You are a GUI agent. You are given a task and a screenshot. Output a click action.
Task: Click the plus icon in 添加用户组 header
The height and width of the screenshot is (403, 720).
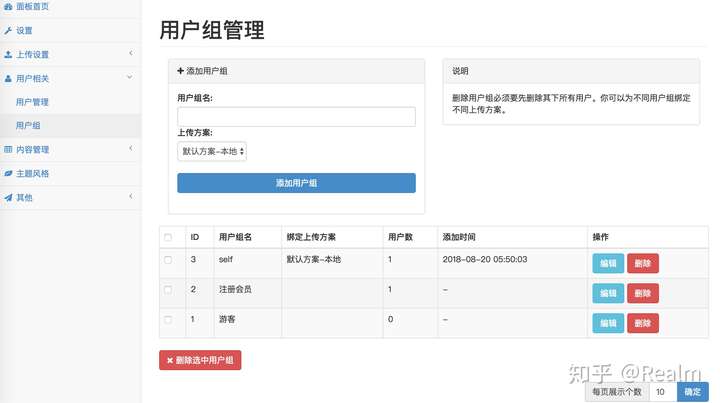pyautogui.click(x=180, y=71)
